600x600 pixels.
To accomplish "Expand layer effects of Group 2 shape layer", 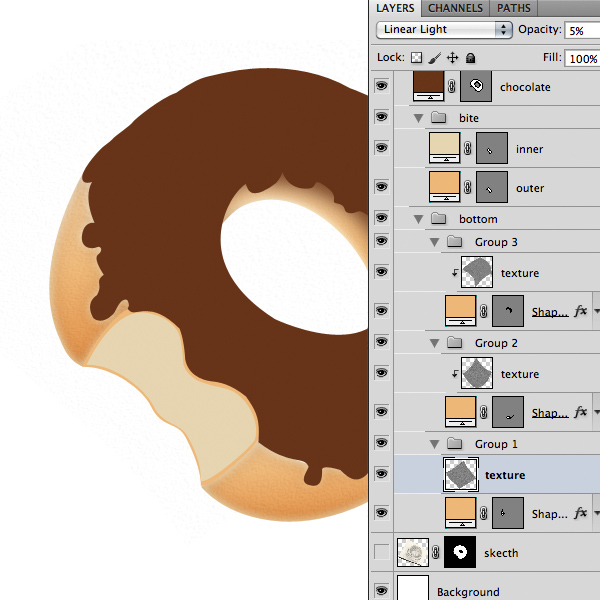I will point(597,412).
